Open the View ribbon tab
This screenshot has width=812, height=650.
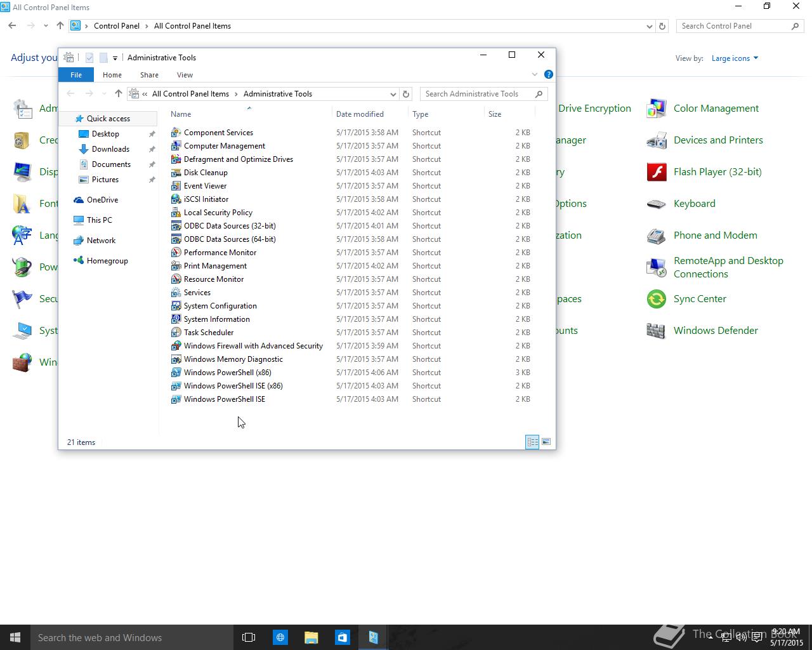[185, 75]
